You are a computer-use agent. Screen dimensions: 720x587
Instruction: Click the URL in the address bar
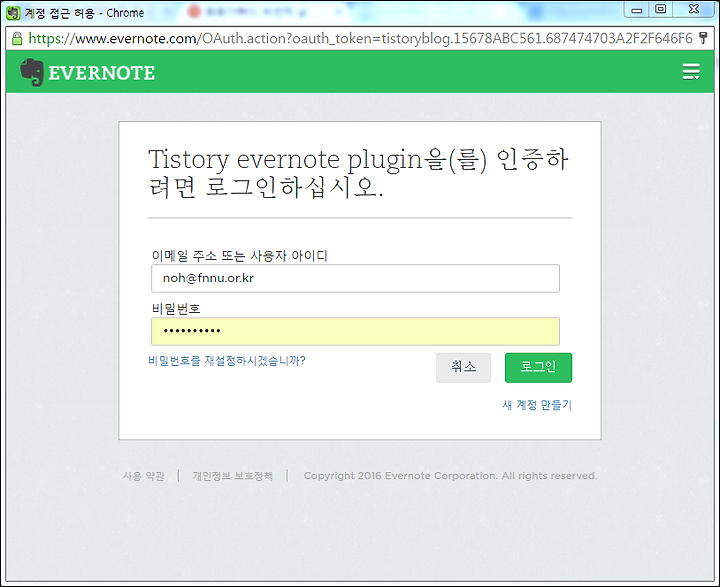point(360,38)
